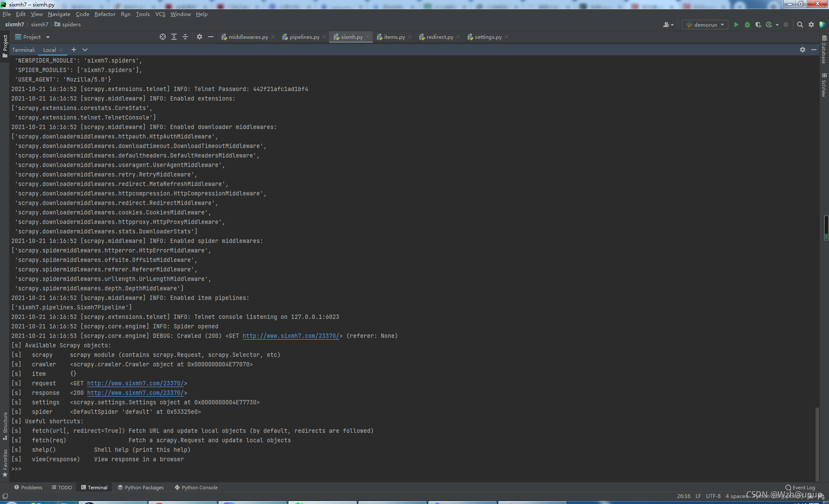Open the Refactor menu
Screen dimensions: 829x504
click(105, 14)
